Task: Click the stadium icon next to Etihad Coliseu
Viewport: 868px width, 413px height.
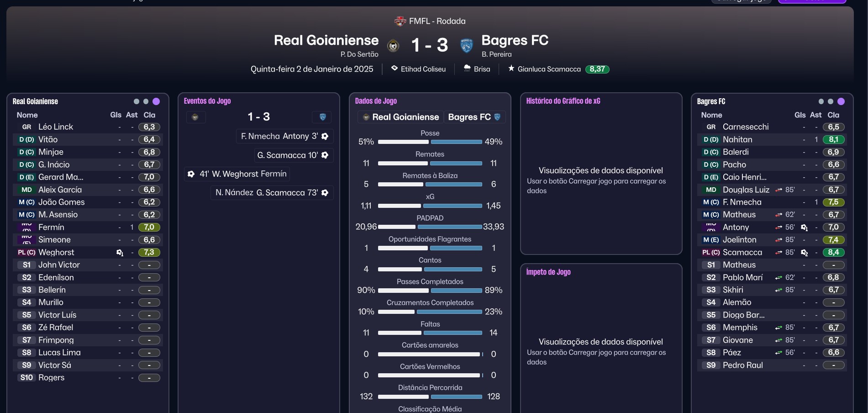Action: coord(395,69)
